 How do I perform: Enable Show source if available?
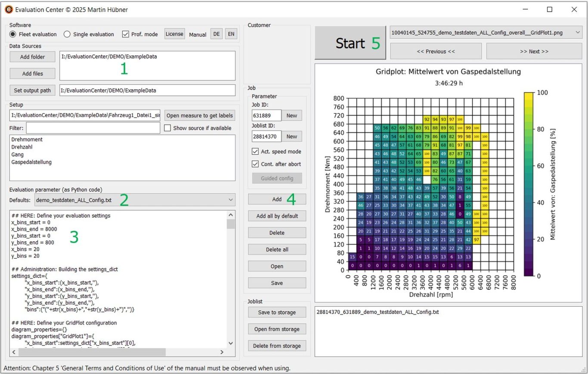(168, 128)
